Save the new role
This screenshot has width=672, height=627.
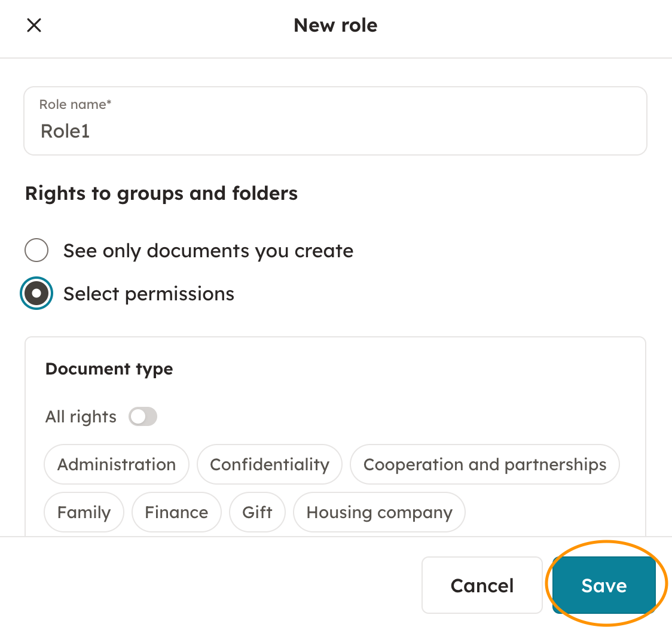coord(604,585)
